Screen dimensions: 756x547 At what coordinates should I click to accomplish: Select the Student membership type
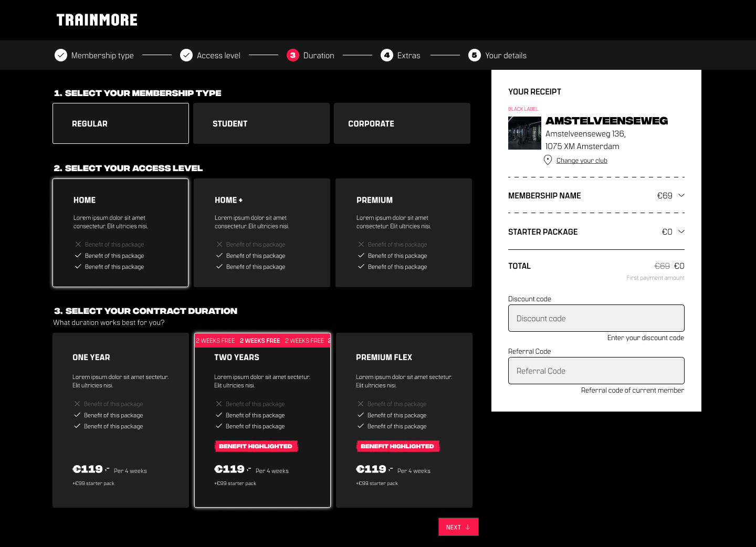[261, 123]
